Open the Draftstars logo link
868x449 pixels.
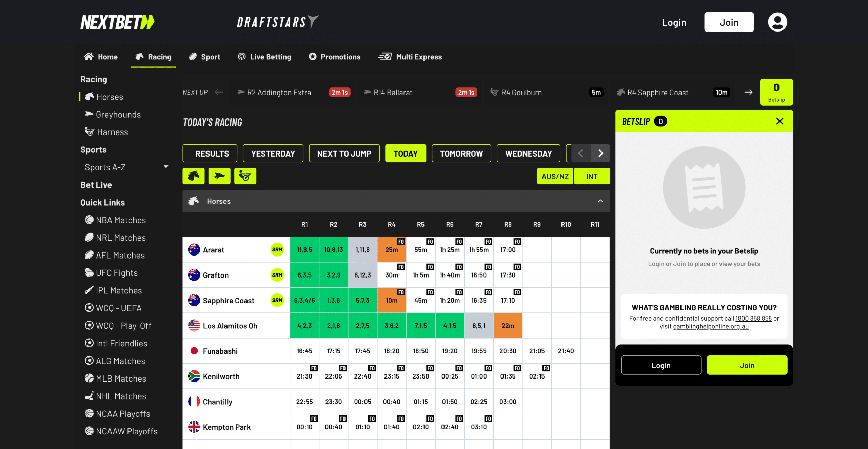coord(277,22)
